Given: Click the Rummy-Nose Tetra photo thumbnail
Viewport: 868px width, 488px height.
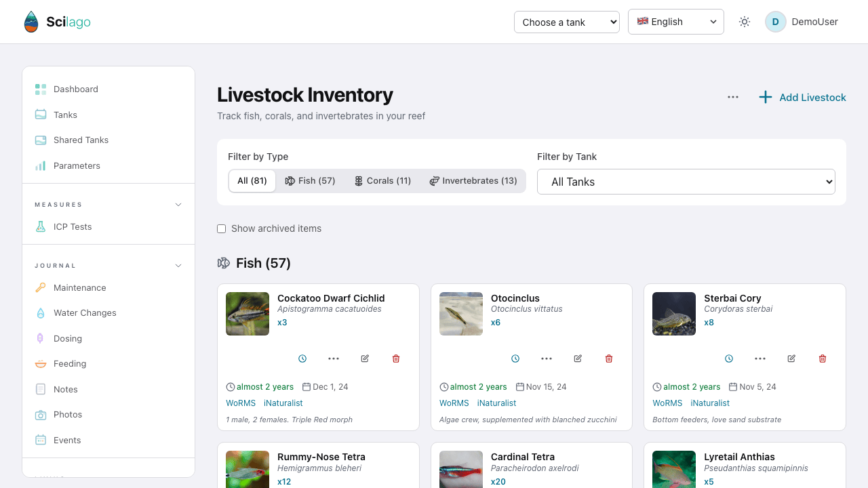Looking at the screenshot, I should point(248,470).
